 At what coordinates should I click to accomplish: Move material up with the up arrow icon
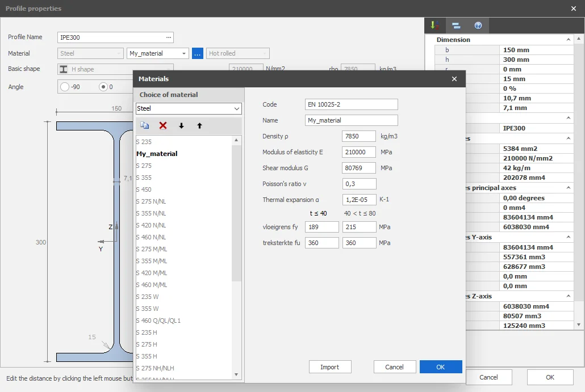click(x=199, y=126)
